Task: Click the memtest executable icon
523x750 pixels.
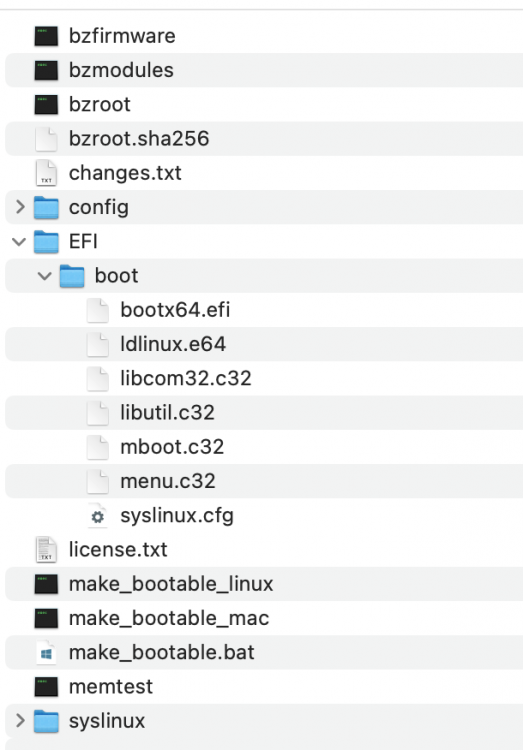Action: coord(46,687)
